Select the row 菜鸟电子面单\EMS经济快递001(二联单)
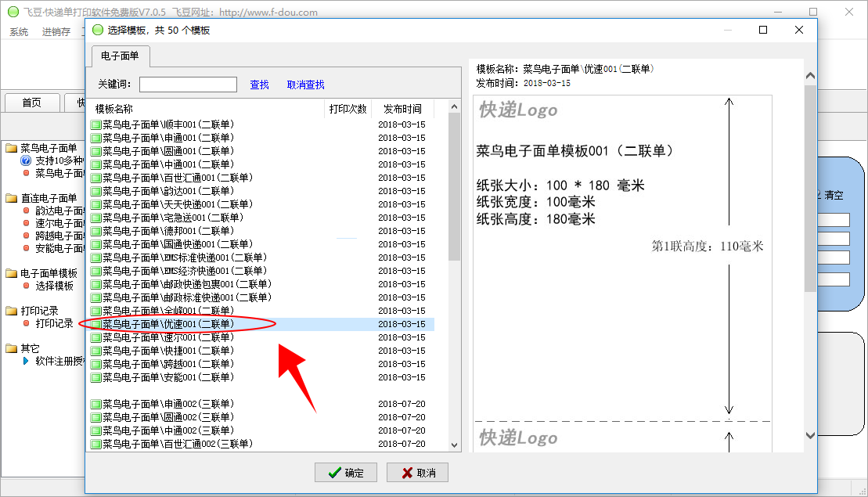 click(262, 271)
